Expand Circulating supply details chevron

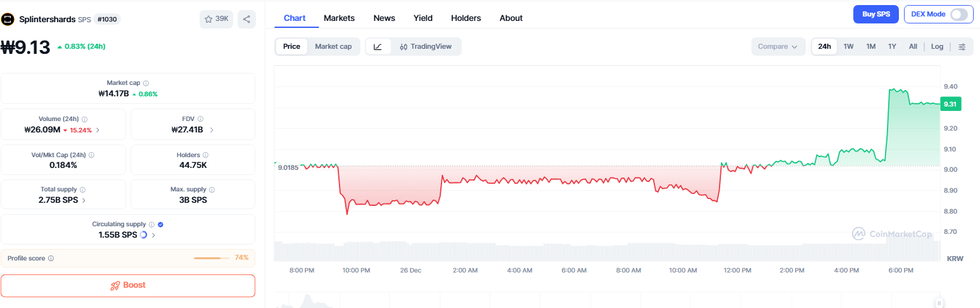153,234
